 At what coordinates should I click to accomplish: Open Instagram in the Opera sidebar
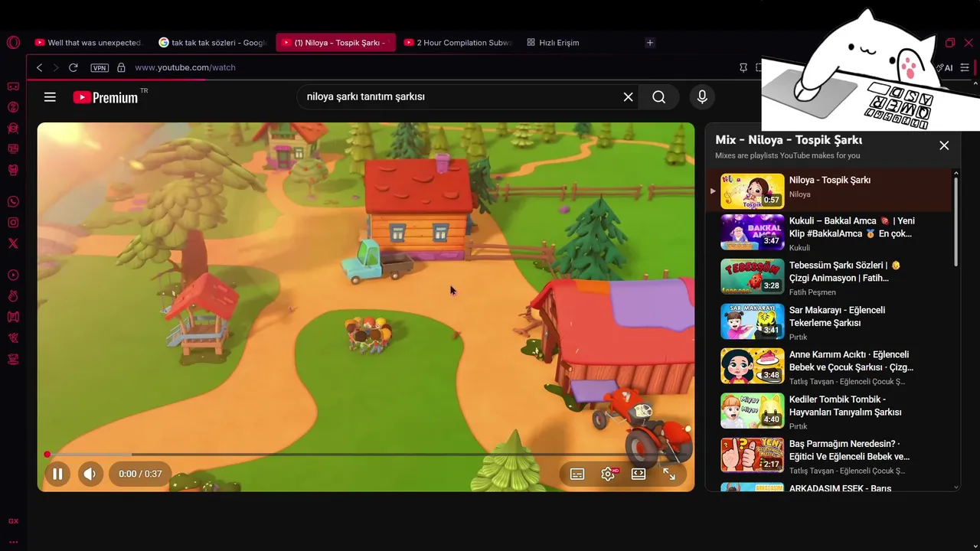point(13,223)
